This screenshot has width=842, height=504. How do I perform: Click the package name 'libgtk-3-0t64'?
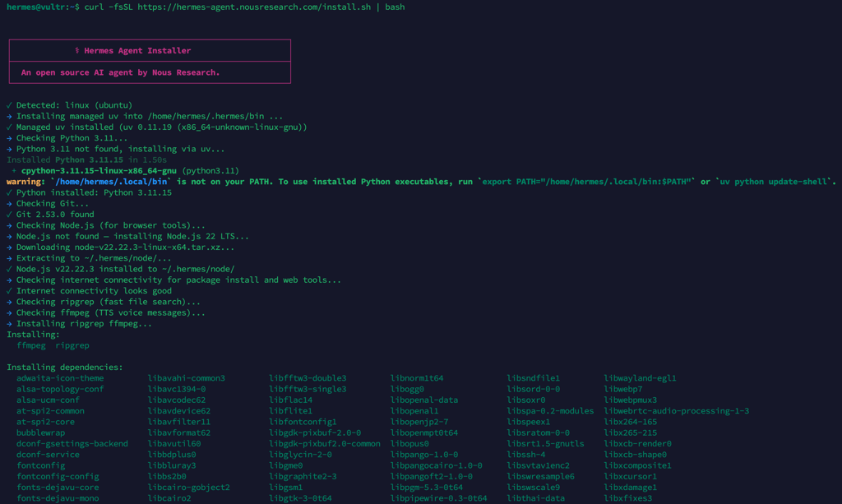point(300,498)
